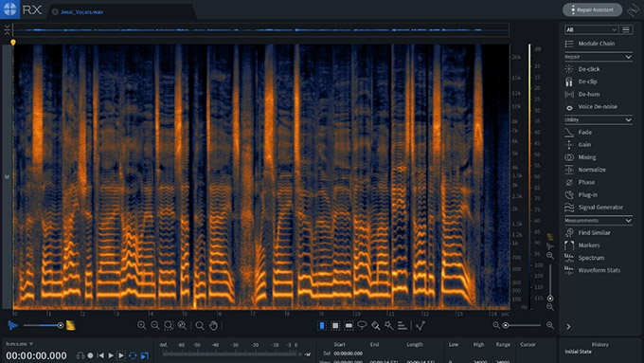Click the instant process checkmark tool
The height and width of the screenshot is (363, 644).
(x=420, y=326)
